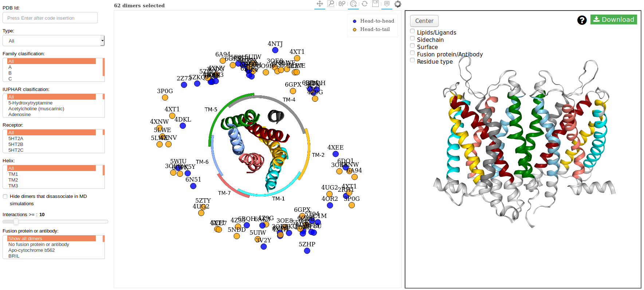Open the Type dropdown

tap(54, 41)
